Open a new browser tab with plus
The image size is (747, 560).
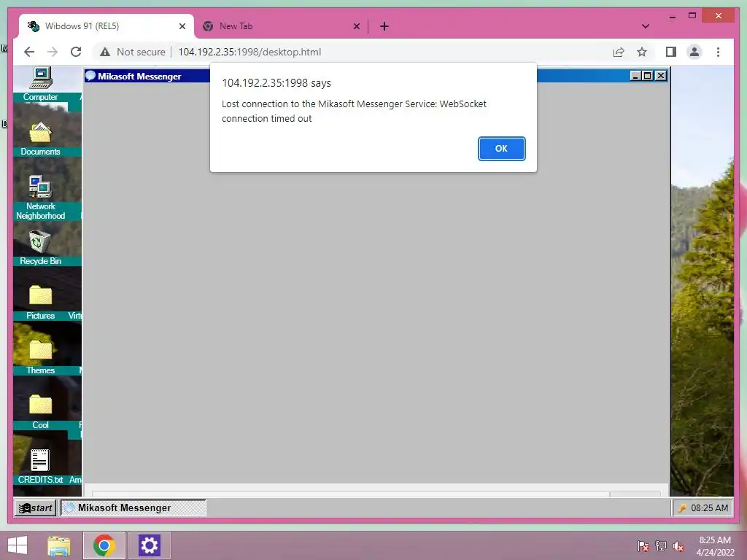[384, 26]
